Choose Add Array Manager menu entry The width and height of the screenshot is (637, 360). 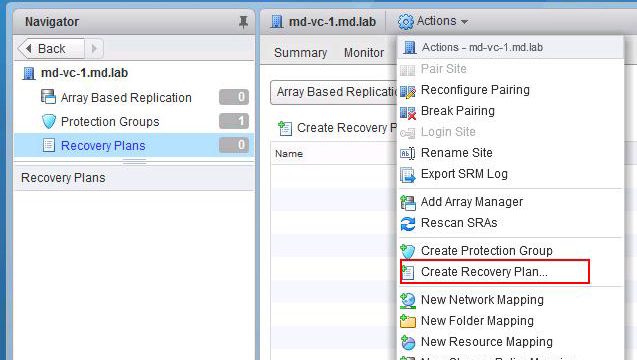click(x=472, y=202)
